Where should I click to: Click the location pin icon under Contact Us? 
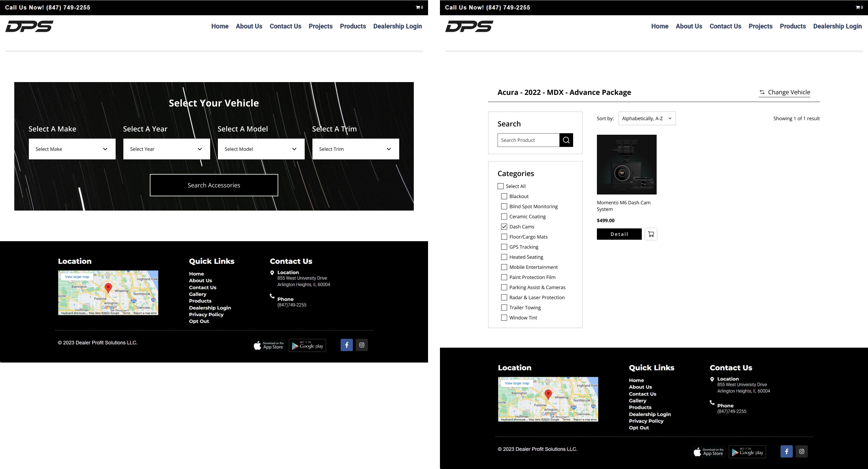click(x=712, y=379)
